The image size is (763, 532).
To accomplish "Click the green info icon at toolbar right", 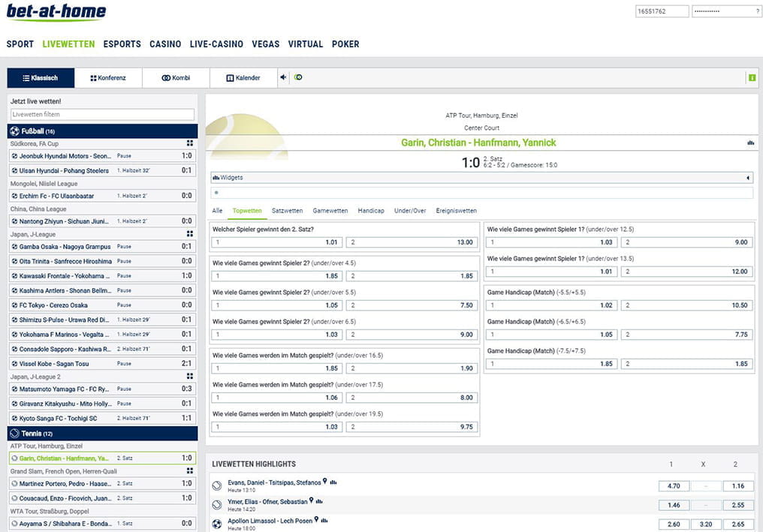I will point(751,77).
